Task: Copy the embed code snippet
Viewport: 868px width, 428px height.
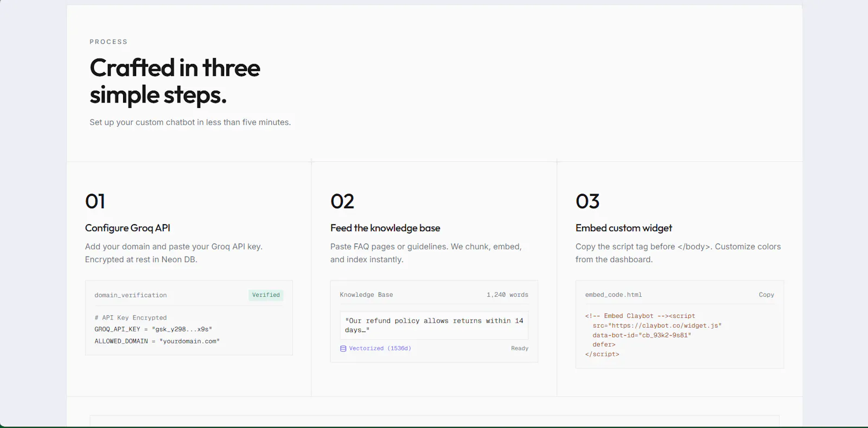Action: coord(766,295)
